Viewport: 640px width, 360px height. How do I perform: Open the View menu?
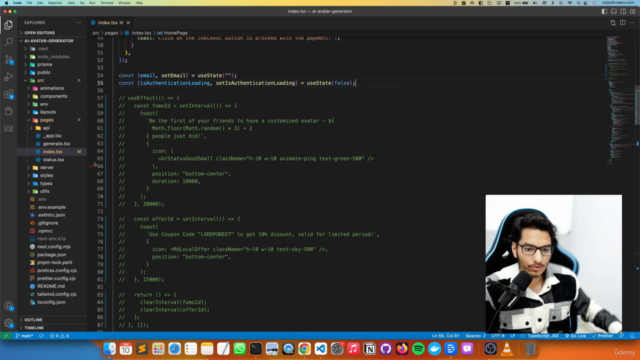click(x=71, y=3)
